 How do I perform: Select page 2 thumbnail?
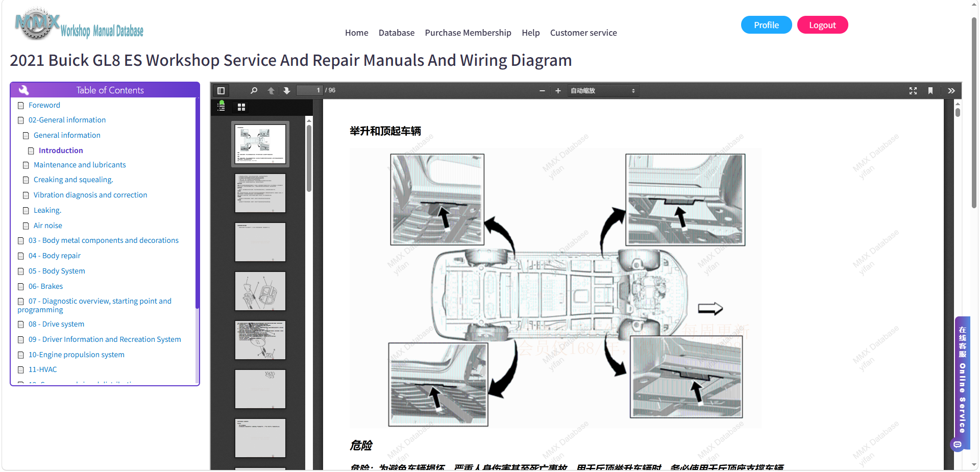click(x=260, y=193)
